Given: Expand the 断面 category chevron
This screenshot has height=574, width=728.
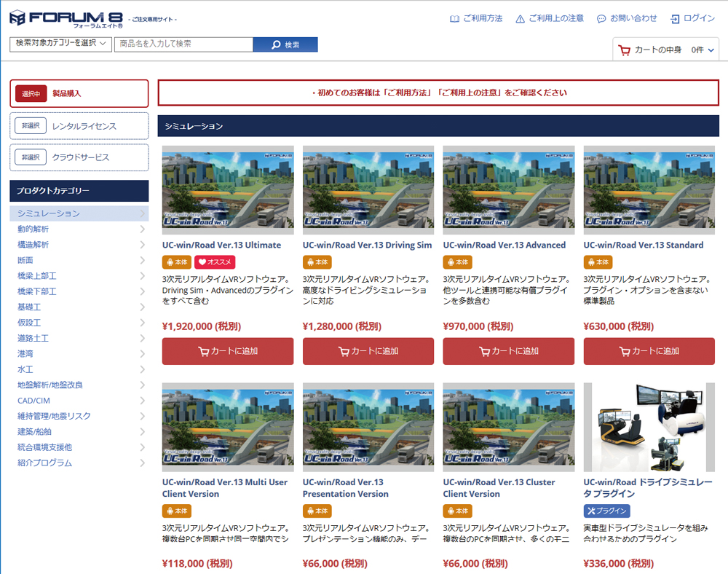Looking at the screenshot, I should (x=143, y=260).
